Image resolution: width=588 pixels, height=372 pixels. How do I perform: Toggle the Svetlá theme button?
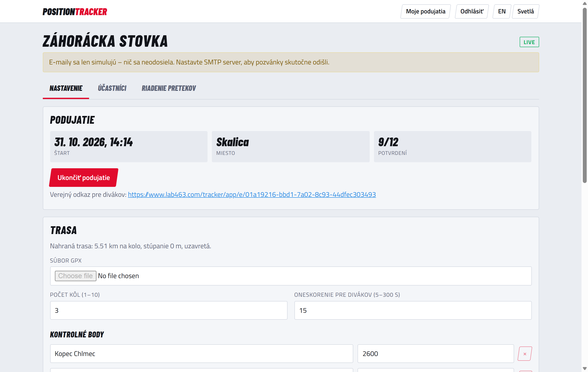(x=525, y=11)
